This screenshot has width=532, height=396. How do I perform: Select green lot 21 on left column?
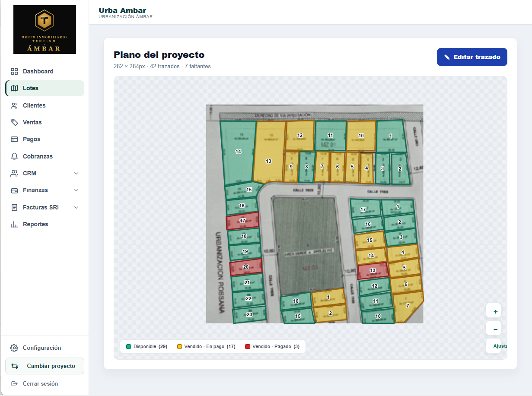247,282
